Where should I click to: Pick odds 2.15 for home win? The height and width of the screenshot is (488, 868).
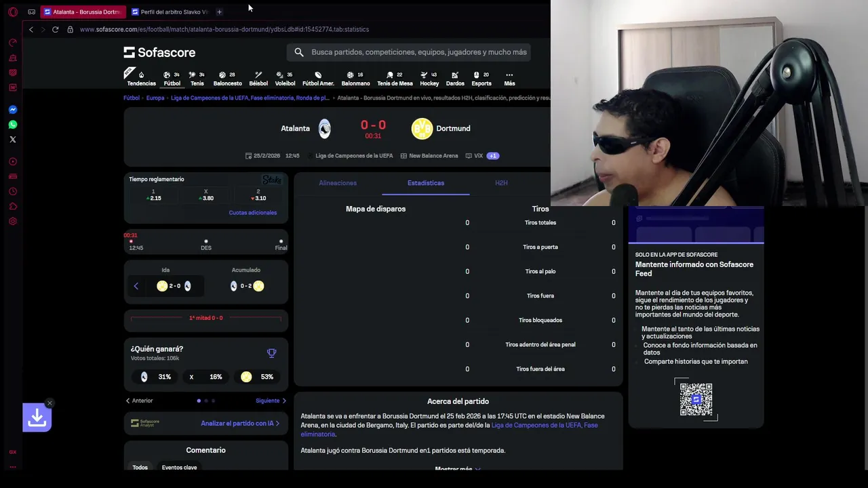(153, 195)
